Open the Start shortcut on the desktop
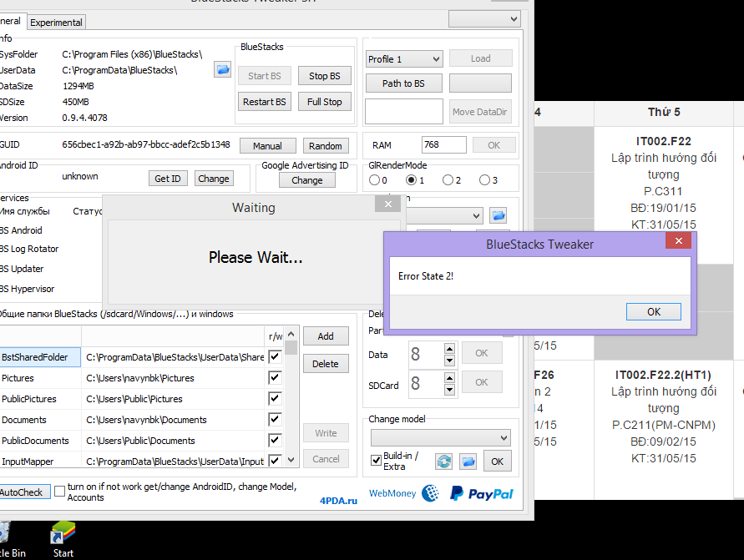This screenshot has width=744, height=560. [63, 540]
